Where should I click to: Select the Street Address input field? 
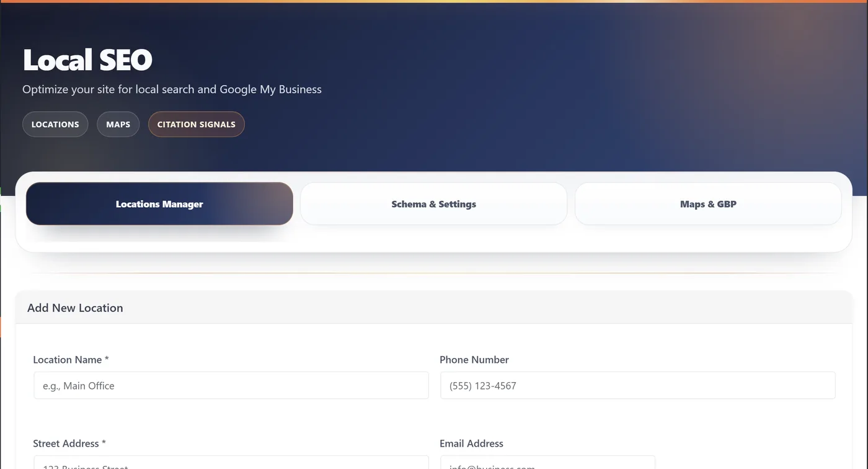(231, 463)
